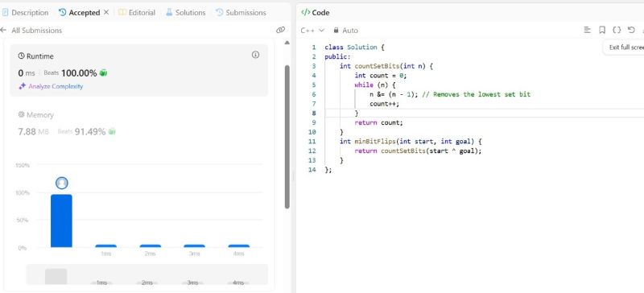Select the Code panel tab

[x=316, y=13]
